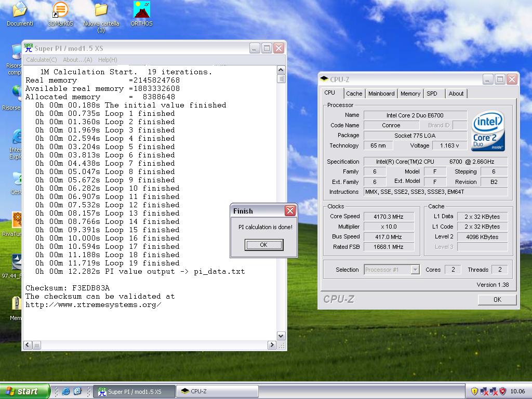The width and height of the screenshot is (532, 399).
Task: Click the Revision B2 value
Action: click(494, 182)
